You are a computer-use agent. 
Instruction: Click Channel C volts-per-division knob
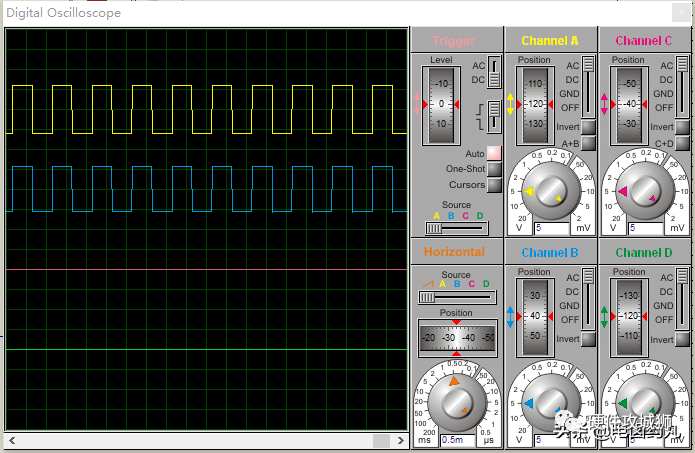(645, 191)
